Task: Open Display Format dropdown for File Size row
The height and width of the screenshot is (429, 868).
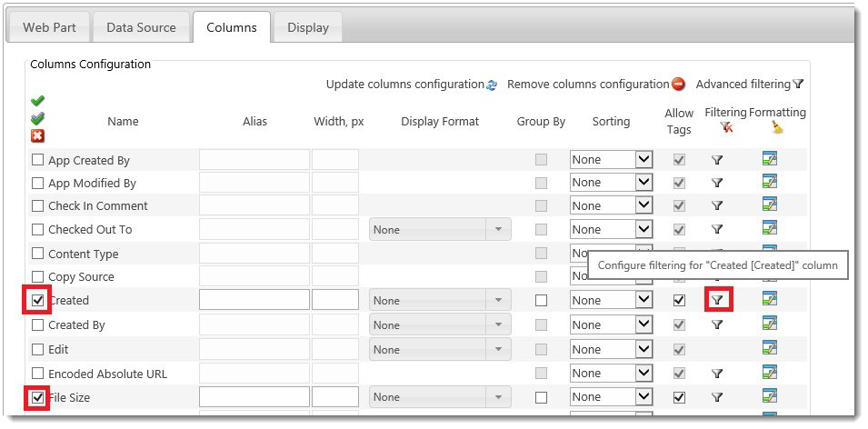Action: pyautogui.click(x=440, y=397)
